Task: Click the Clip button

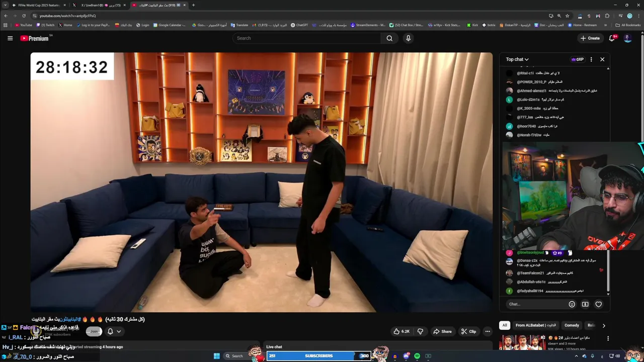Action: tap(468, 331)
